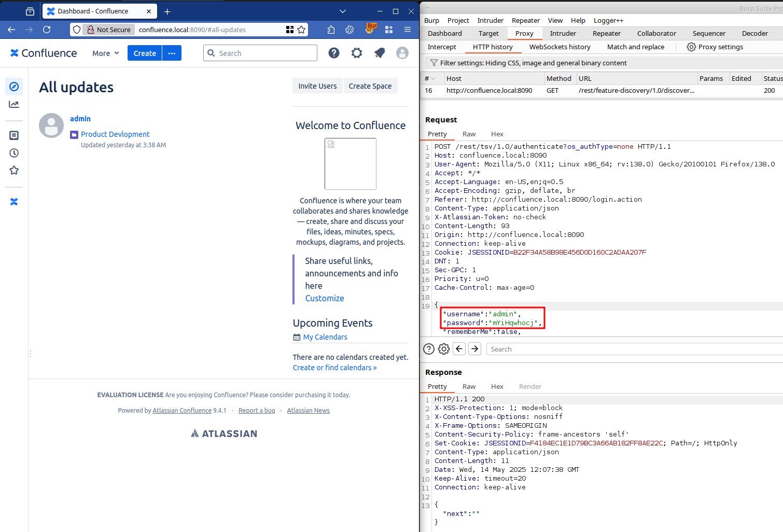Bookmark this page with star icon

pyautogui.click(x=301, y=30)
